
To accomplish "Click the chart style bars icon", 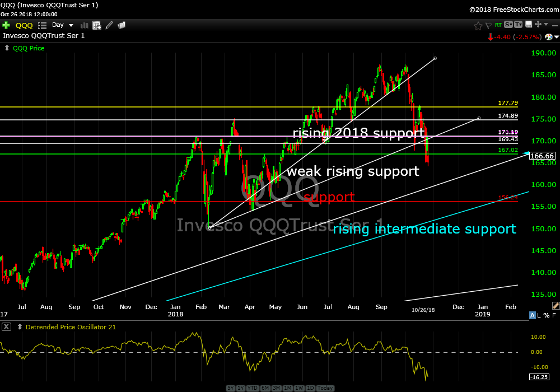I will pyautogui.click(x=85, y=25).
